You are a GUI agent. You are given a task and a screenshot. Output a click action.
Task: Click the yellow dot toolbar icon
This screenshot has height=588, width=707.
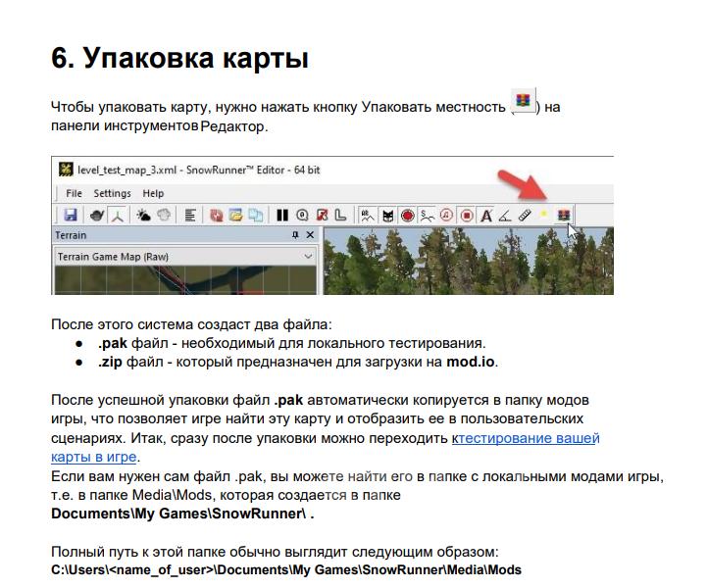[x=543, y=215]
